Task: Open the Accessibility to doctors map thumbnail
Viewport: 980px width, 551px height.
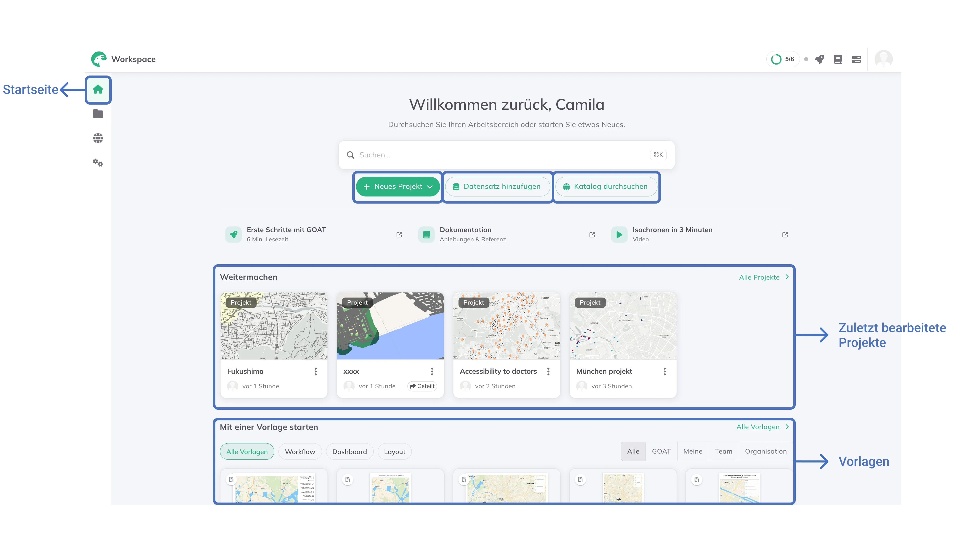Action: pos(507,326)
